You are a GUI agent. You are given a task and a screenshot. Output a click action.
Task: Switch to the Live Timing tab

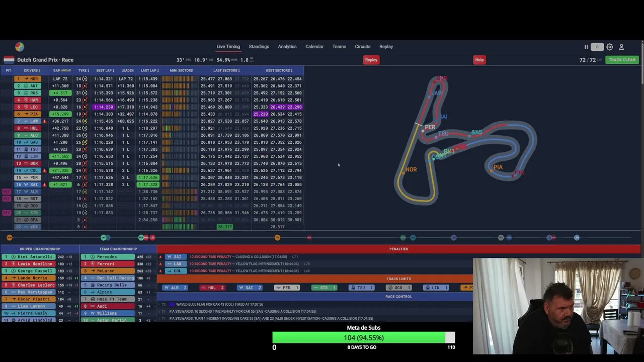pos(228,47)
